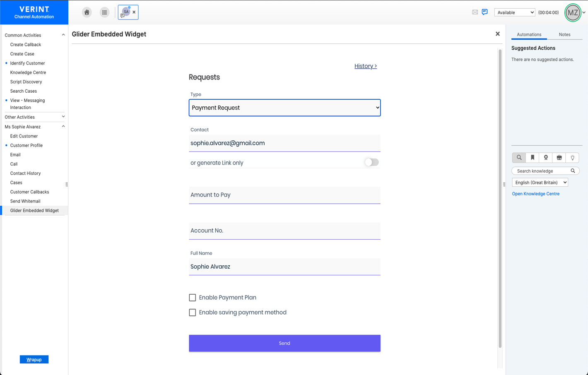
Task: Open the MZ user avatar
Action: click(573, 12)
